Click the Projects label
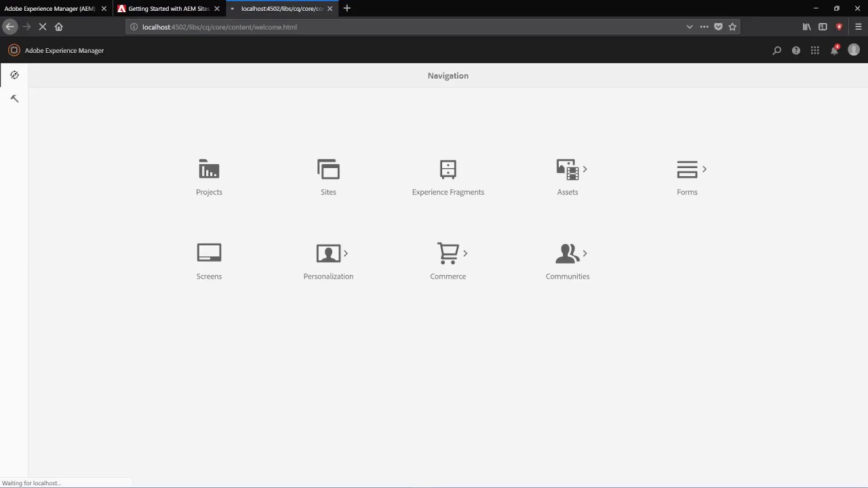The height and width of the screenshot is (488, 868). (209, 192)
